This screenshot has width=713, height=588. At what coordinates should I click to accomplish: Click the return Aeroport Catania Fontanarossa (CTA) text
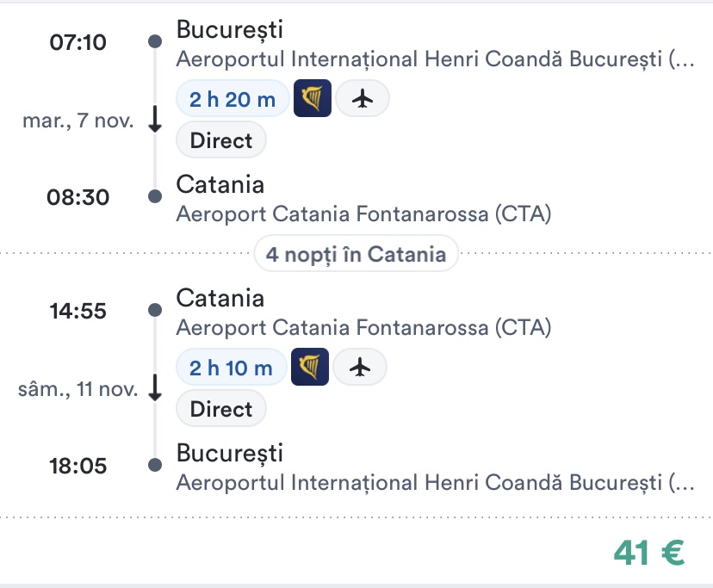[363, 328]
